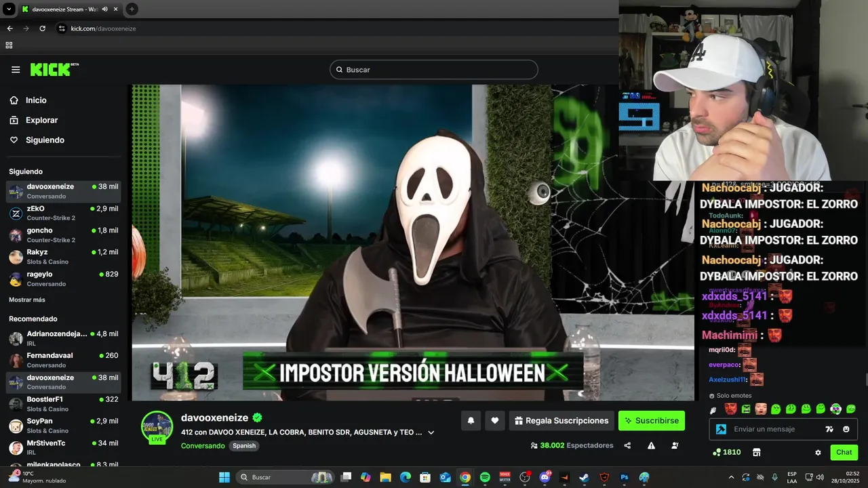Open the Kick hamburger menu
The height and width of the screenshot is (488, 868).
pos(16,70)
